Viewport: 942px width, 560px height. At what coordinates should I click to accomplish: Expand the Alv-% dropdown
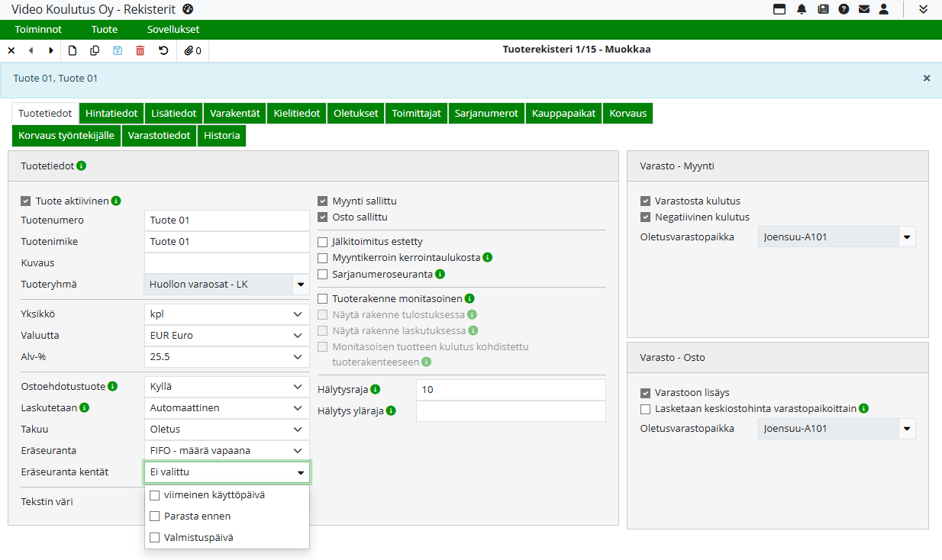[x=226, y=357]
